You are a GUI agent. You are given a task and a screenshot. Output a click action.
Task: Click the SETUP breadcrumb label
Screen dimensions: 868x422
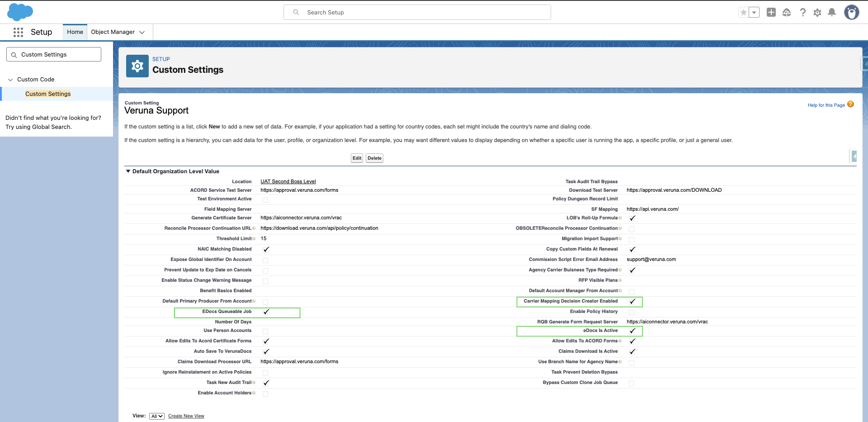point(161,59)
